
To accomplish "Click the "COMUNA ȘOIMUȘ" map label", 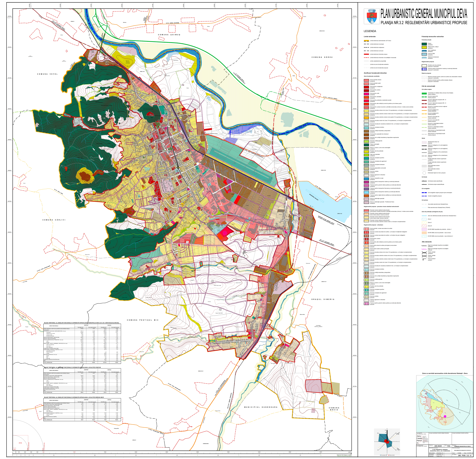I will coord(169,35).
